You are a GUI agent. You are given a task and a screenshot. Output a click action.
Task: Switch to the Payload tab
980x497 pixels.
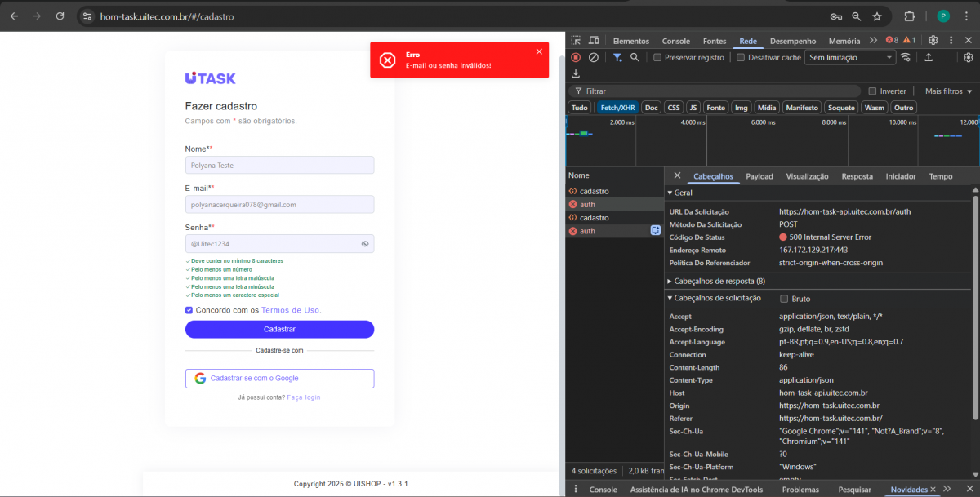(759, 176)
